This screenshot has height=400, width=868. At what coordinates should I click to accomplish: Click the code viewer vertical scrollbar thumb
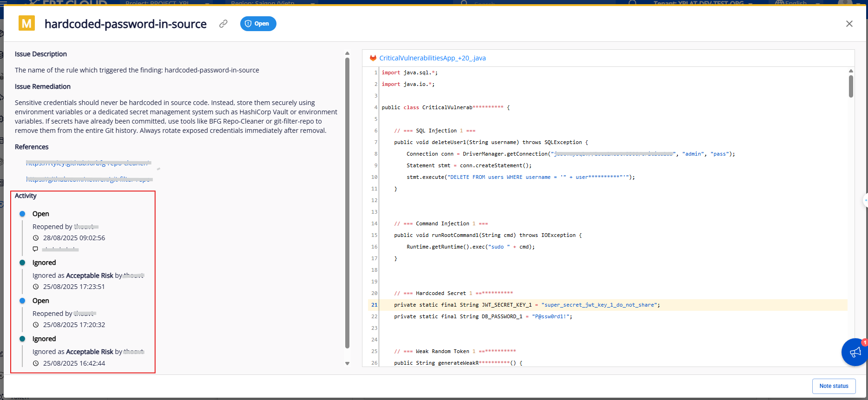coord(851,86)
